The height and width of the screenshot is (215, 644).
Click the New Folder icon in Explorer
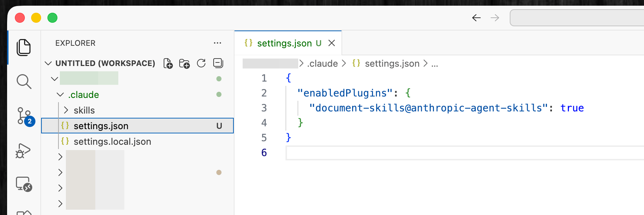[184, 64]
